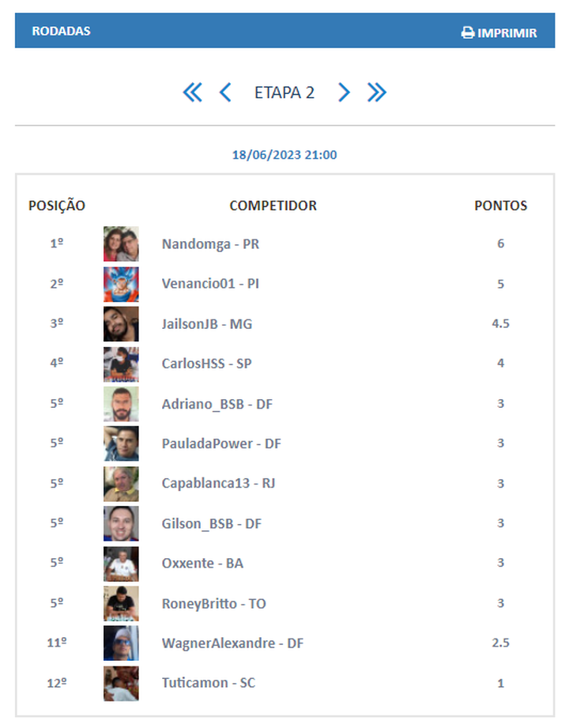This screenshot has width=569, height=728.
Task: Select competitor name Gilson_BSB - DF
Action: coord(211,523)
